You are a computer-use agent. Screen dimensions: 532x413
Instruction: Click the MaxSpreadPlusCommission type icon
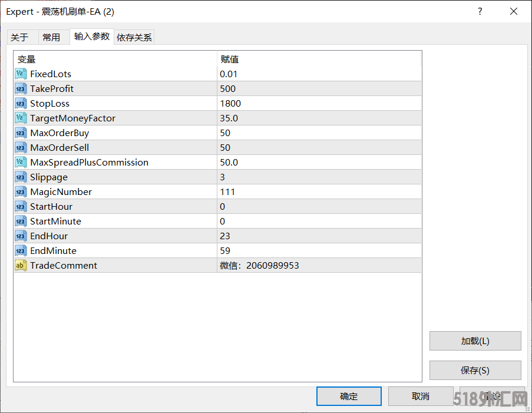pyautogui.click(x=21, y=162)
